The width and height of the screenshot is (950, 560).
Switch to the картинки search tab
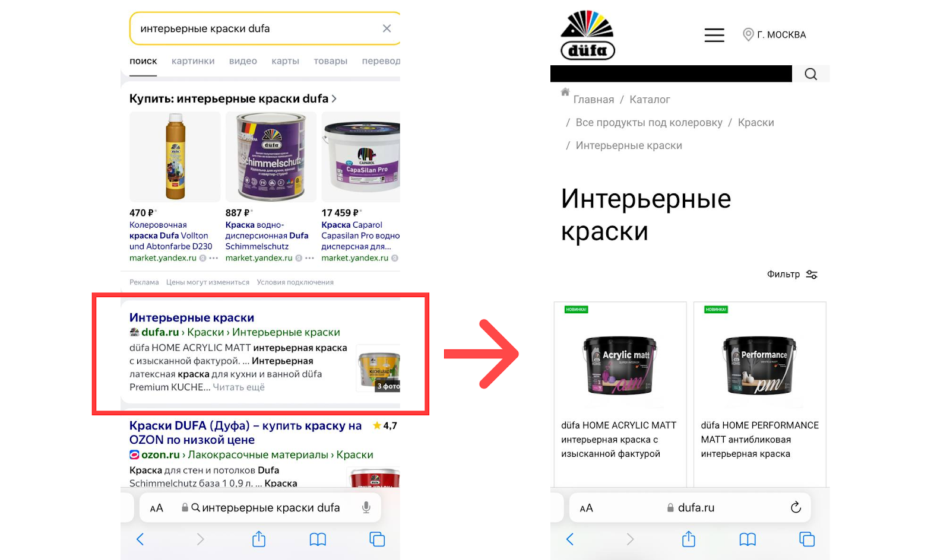pos(193,61)
